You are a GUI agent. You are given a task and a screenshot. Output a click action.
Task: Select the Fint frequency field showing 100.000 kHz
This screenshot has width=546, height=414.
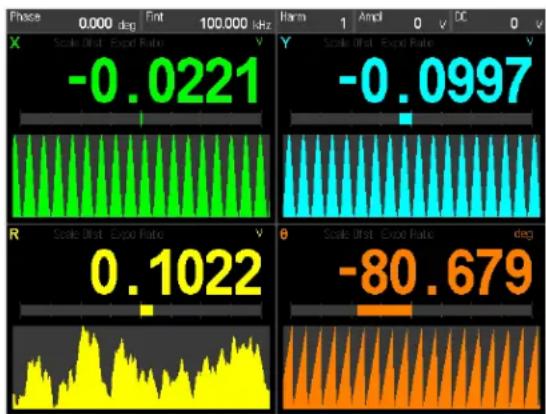pyautogui.click(x=208, y=21)
